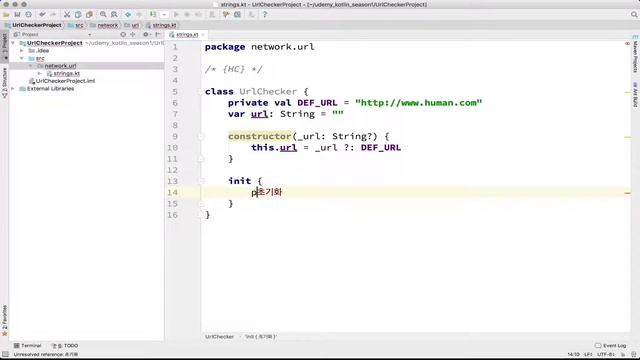The image size is (640, 360).
Task: Switch to strings.kt editor tab
Action: 187,35
